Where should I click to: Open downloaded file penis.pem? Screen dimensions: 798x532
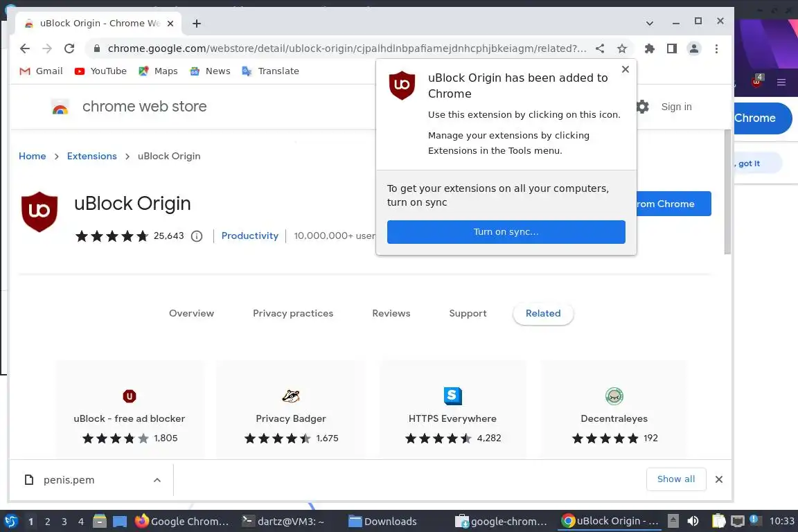point(69,479)
